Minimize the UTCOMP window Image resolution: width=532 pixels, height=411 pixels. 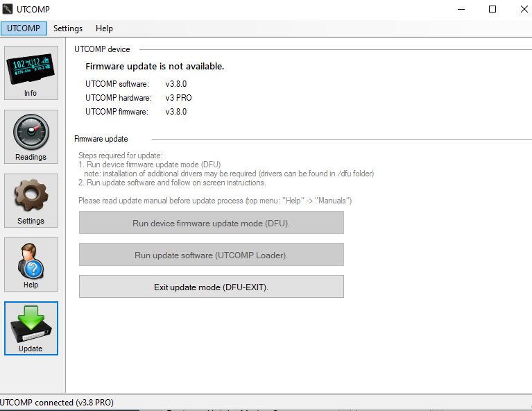[x=461, y=9]
